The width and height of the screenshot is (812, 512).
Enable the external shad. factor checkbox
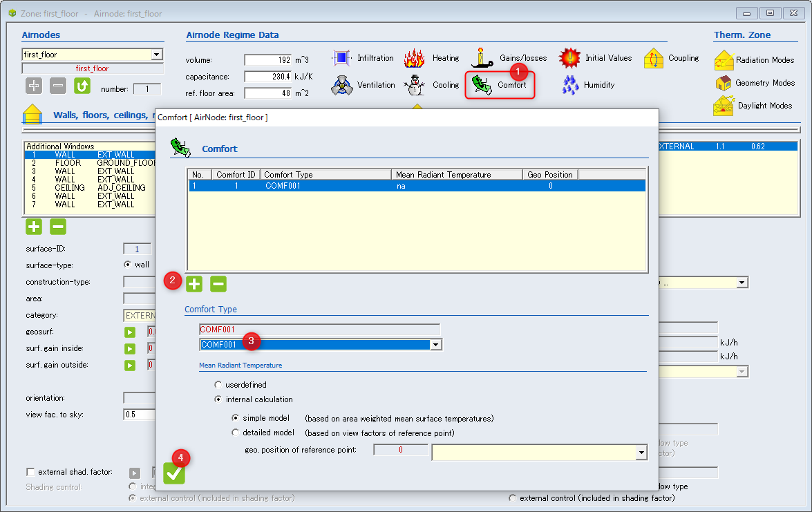click(x=30, y=472)
